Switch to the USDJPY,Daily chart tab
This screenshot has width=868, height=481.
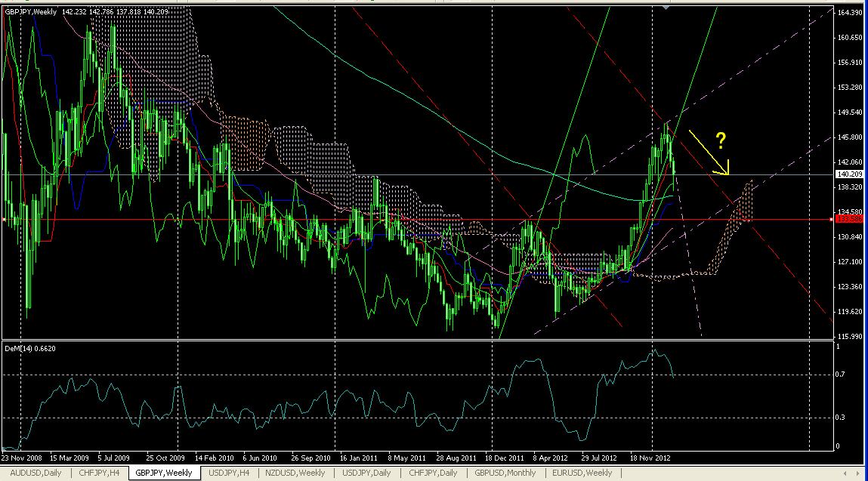(366, 473)
